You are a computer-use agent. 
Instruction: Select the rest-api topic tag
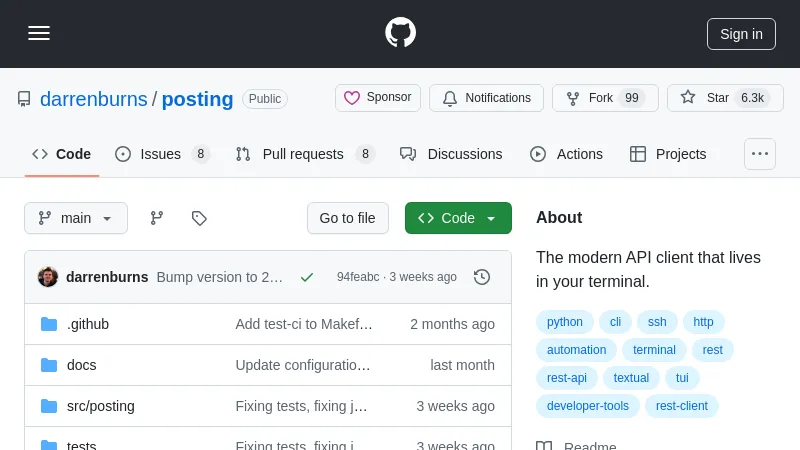[567, 378]
